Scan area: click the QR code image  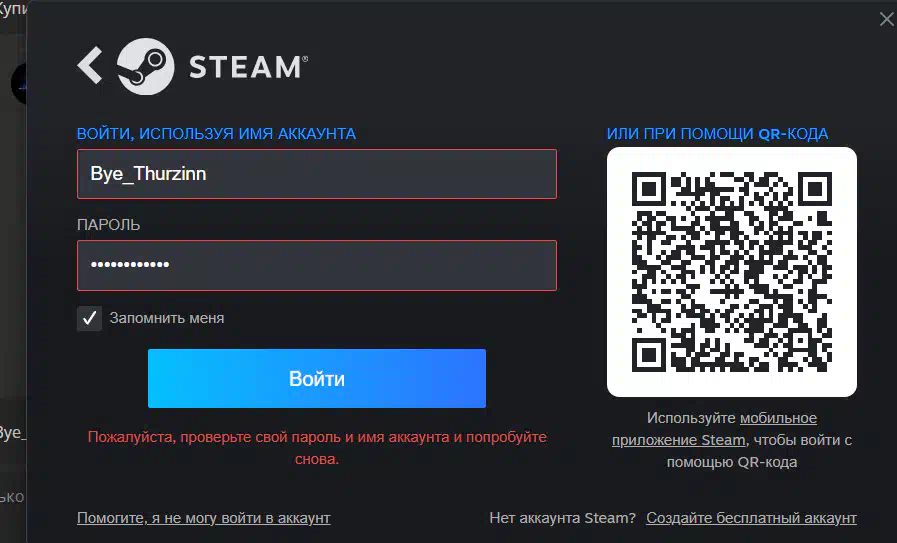pos(732,272)
